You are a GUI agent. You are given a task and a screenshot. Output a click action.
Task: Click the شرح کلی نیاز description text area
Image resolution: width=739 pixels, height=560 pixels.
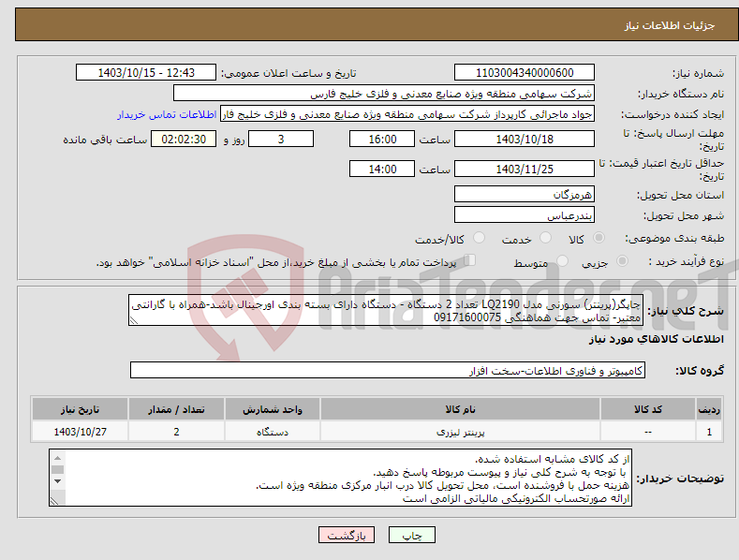386,310
